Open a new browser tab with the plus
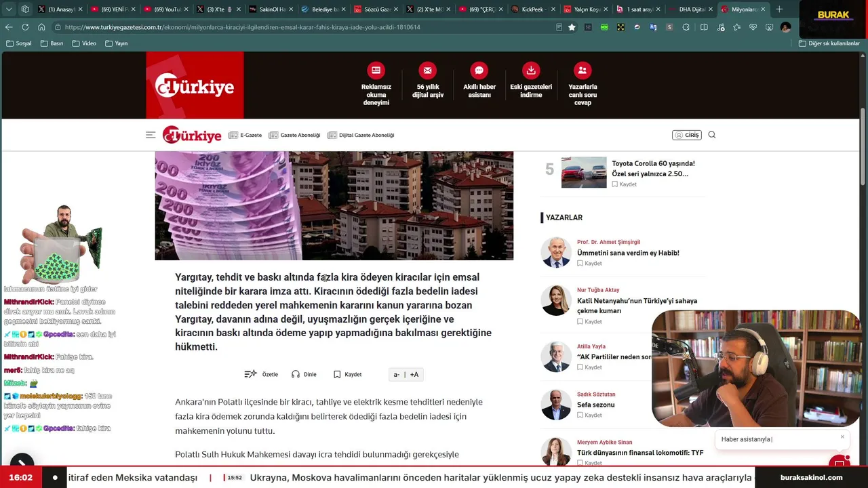This screenshot has width=868, height=488. [x=779, y=9]
